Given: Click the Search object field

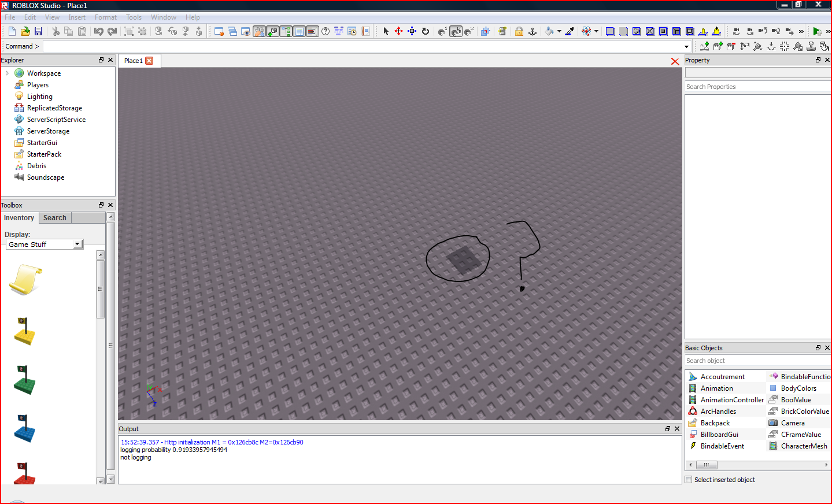Looking at the screenshot, I should [757, 361].
